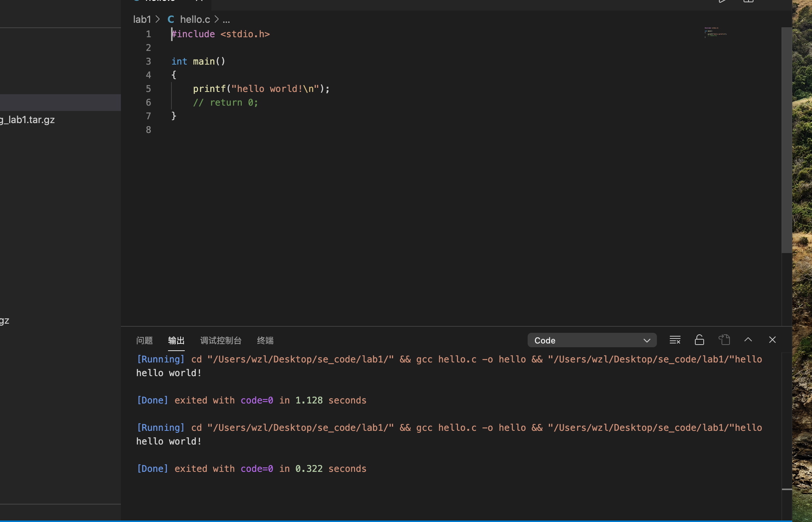Click the minimap code preview
This screenshot has height=522, width=812.
715,33
